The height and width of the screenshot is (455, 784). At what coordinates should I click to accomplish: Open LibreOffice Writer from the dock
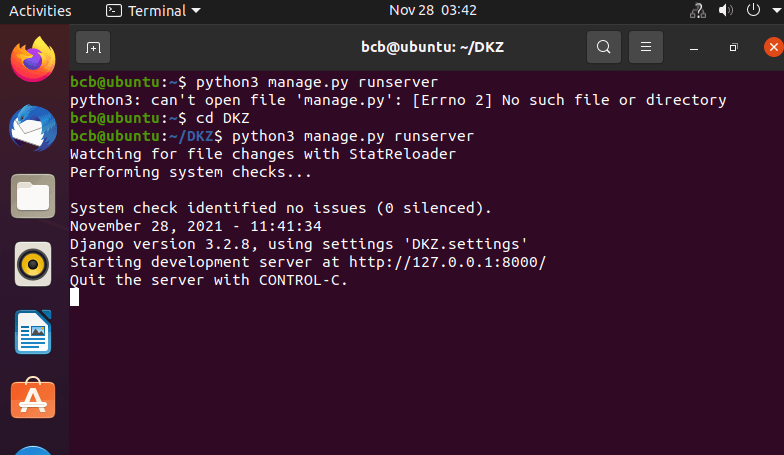pos(33,332)
